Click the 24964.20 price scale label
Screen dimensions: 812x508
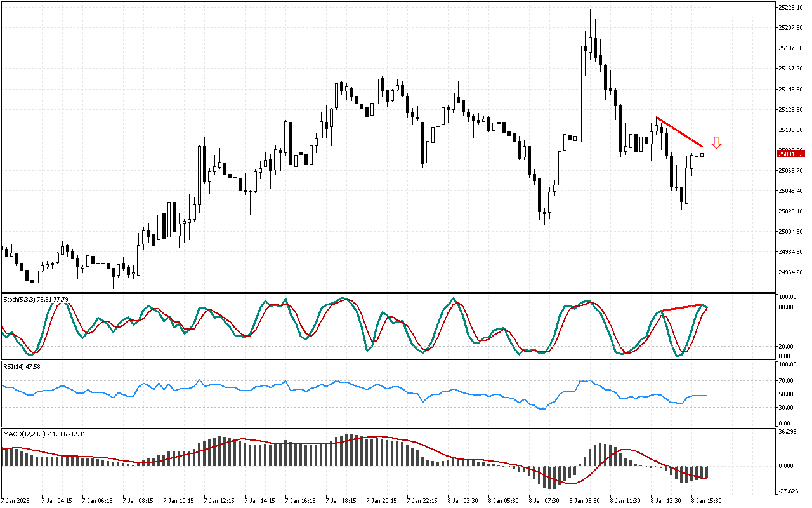point(790,272)
